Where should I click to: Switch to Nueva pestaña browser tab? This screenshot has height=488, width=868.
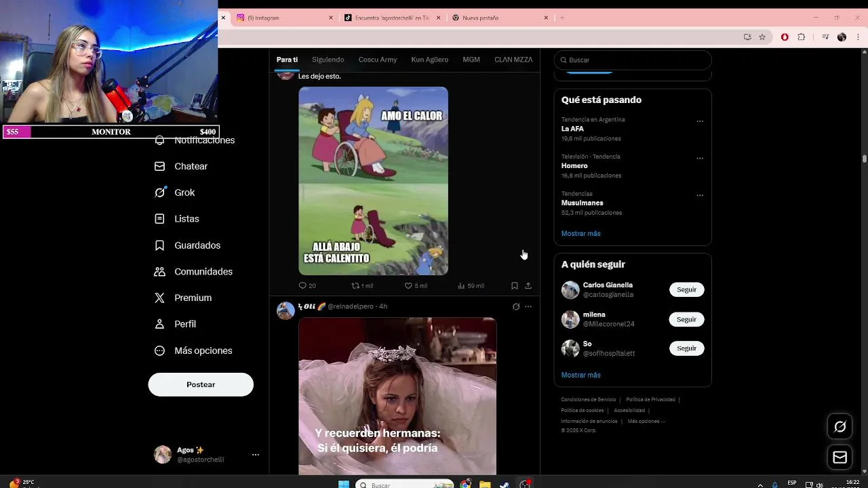pos(500,18)
